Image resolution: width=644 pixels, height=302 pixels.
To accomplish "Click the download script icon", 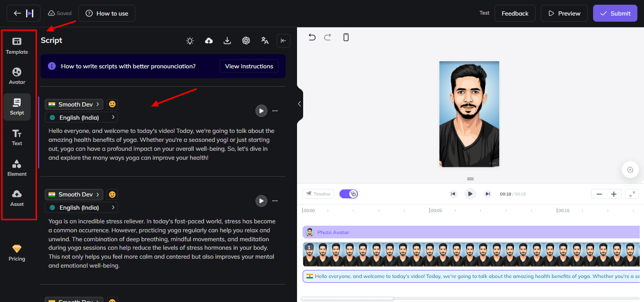I will (227, 41).
